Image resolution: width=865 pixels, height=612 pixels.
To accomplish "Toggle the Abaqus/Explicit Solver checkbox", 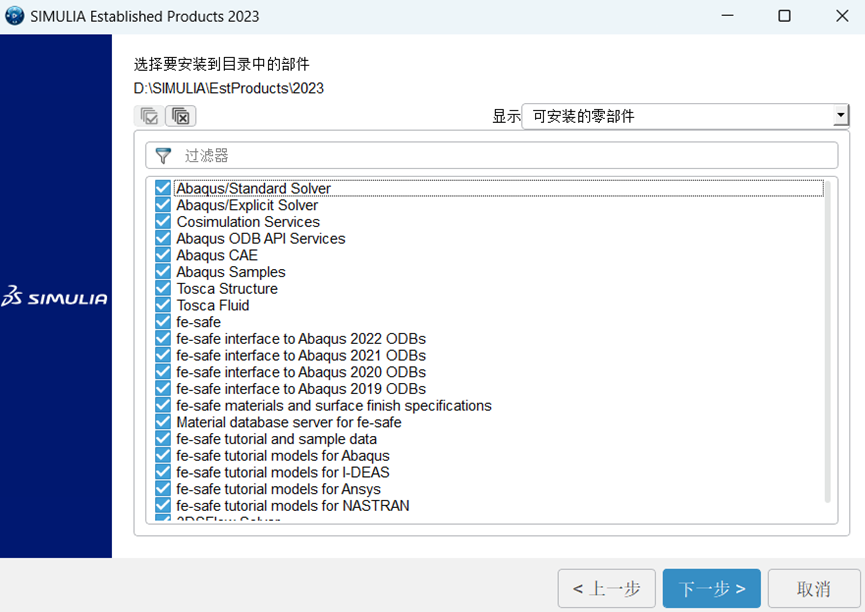I will point(163,205).
